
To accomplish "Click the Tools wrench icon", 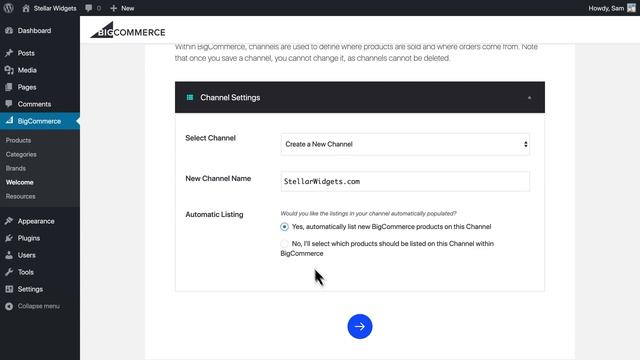I will coord(9,272).
